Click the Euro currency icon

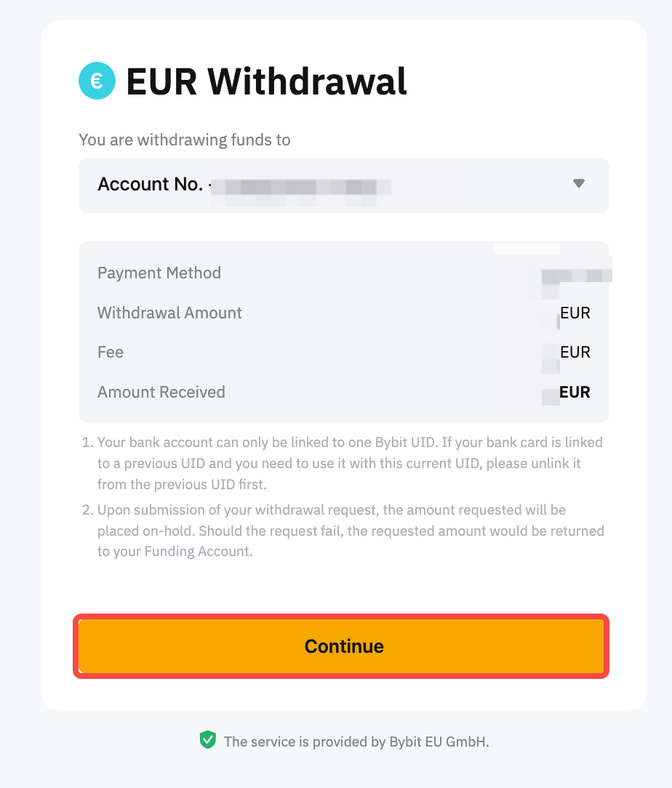coord(97,81)
